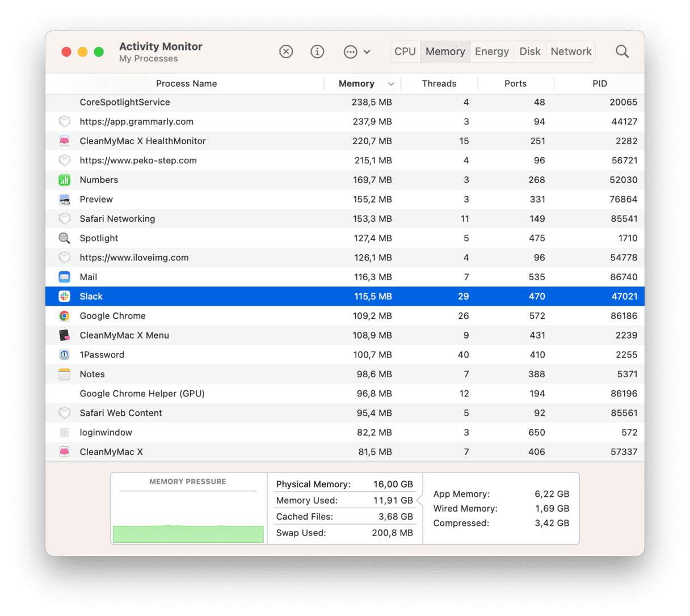
Task: Click the Google Chrome icon in list
Action: (65, 316)
